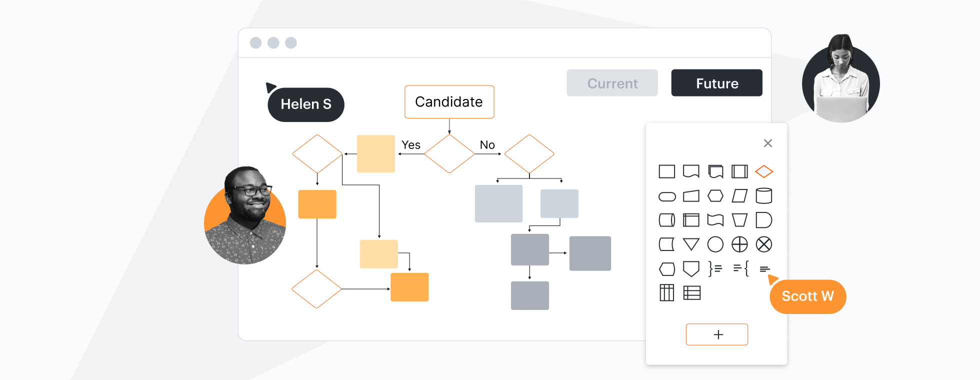Select the hexagon preparation shape

click(715, 196)
